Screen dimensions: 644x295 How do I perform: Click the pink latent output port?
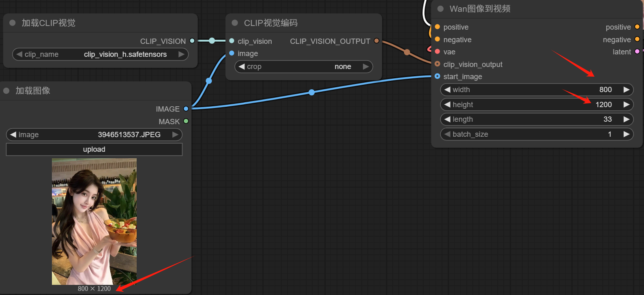pos(637,52)
